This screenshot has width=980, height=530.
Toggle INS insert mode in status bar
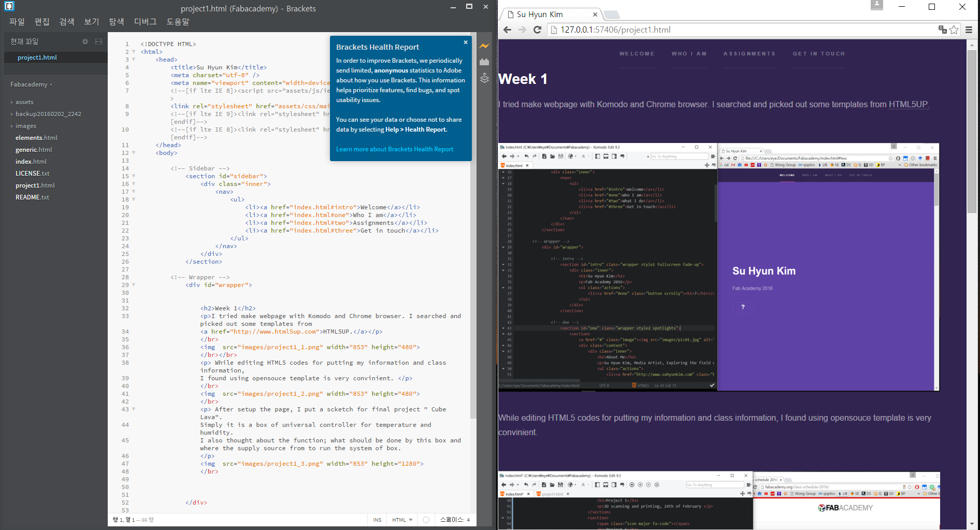pyautogui.click(x=377, y=520)
